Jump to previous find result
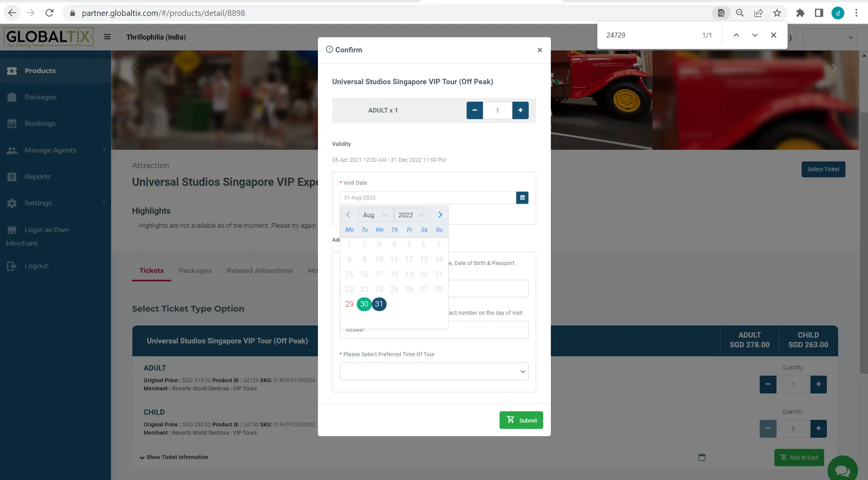Viewport: 868px width, 480px height. (x=736, y=35)
